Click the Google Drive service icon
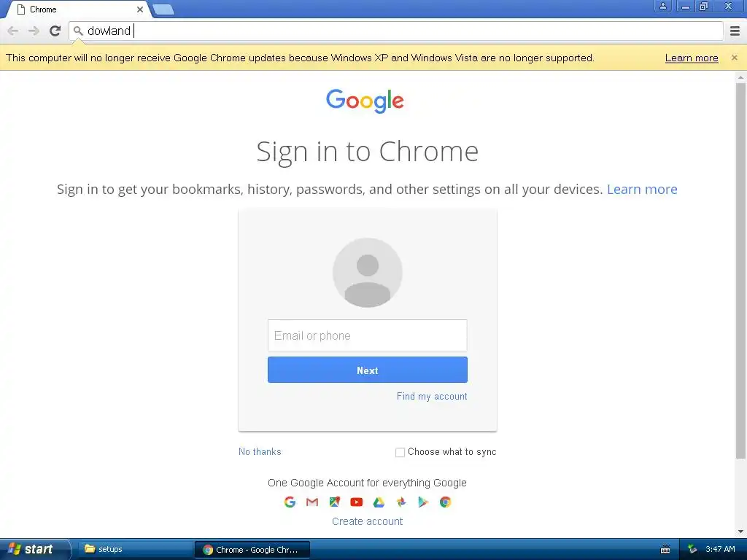 pyautogui.click(x=379, y=502)
